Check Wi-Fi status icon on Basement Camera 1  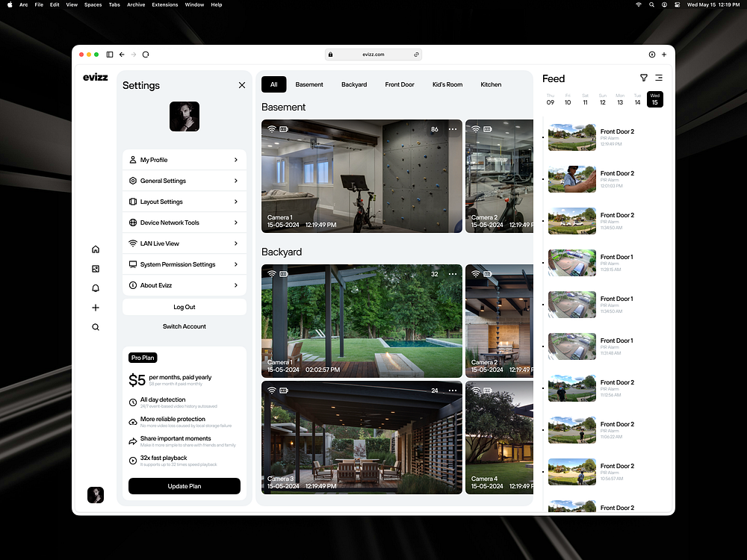[x=271, y=128]
